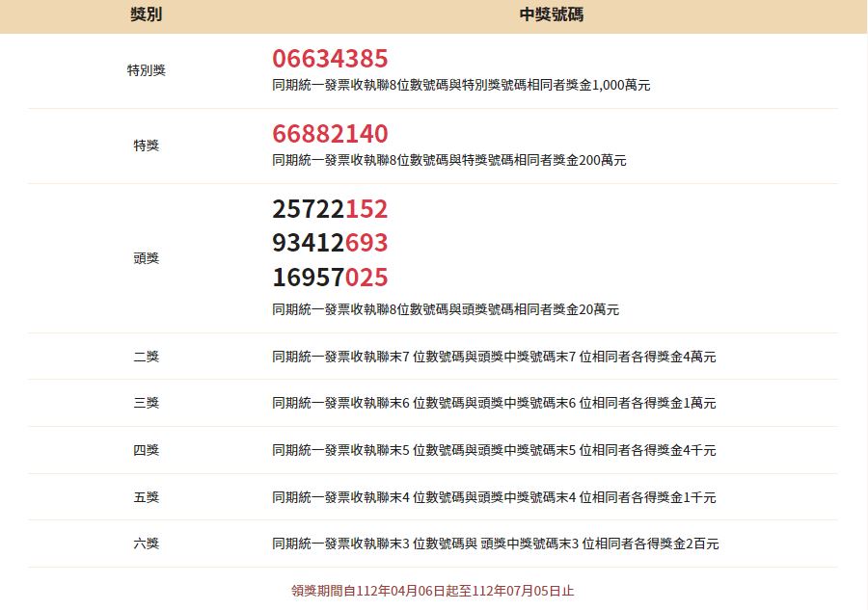Select the 特別獎 row label
Screen dimensions: 868x610
pyautogui.click(x=147, y=70)
